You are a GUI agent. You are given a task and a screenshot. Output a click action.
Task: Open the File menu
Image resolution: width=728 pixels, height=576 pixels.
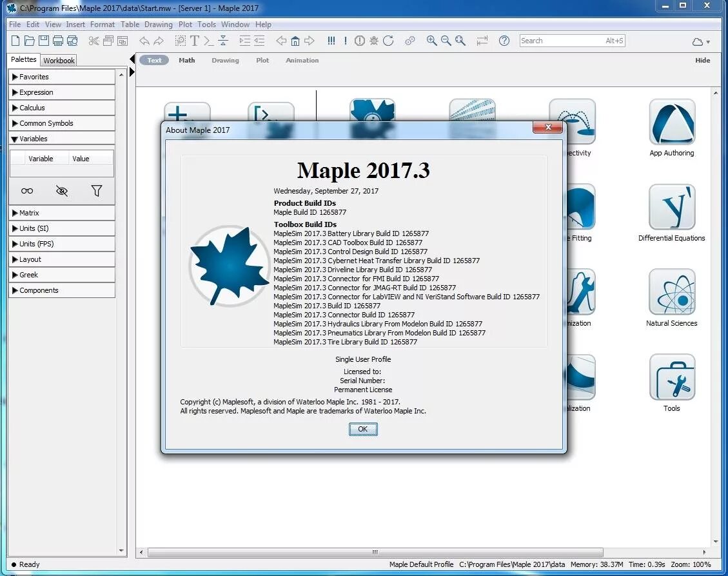[x=15, y=25]
